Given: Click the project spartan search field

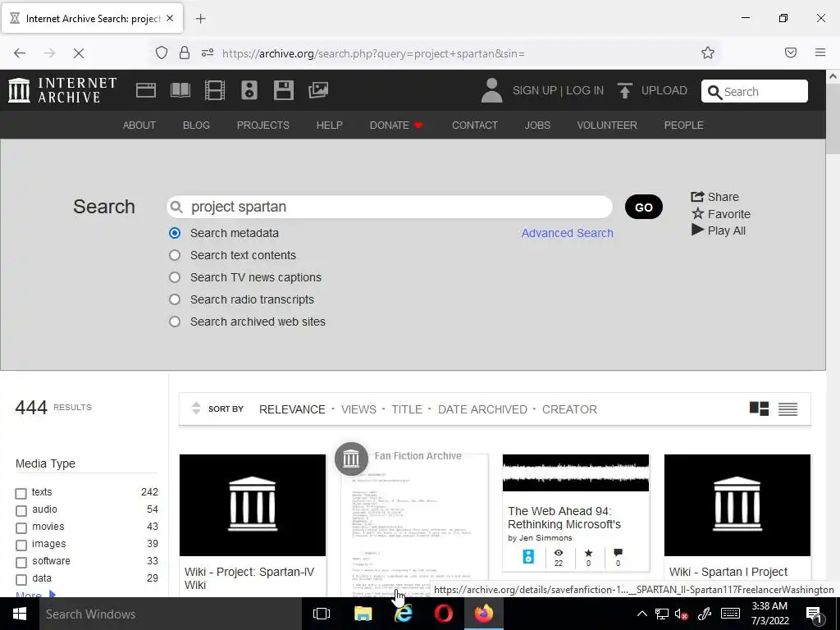Looking at the screenshot, I should (390, 207).
